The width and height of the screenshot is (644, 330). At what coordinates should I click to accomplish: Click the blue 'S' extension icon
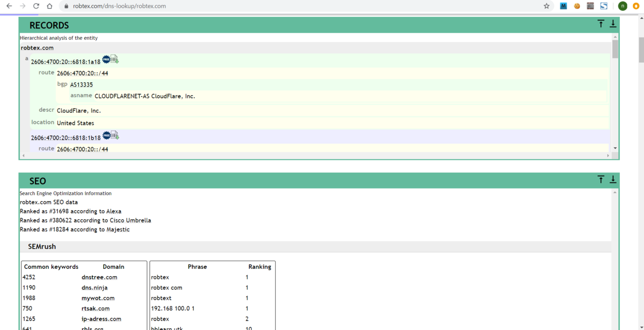coord(604,6)
